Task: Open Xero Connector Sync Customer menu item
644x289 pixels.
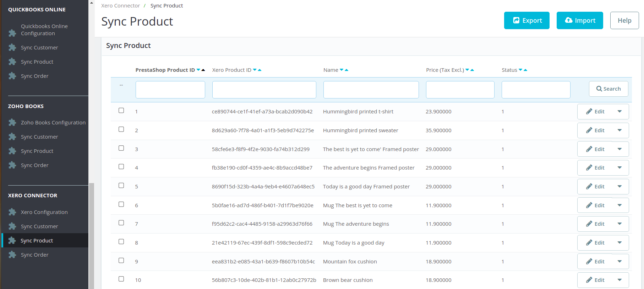Action: tap(39, 226)
